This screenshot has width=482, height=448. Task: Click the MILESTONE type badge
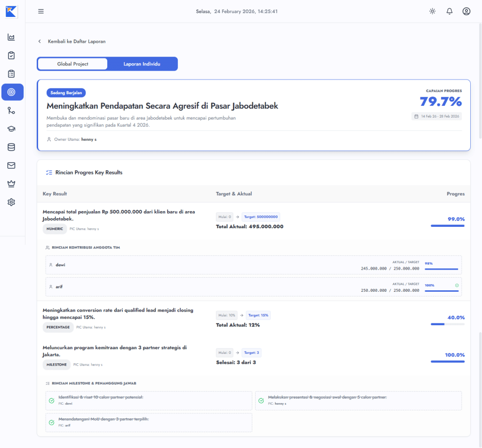(x=56, y=365)
